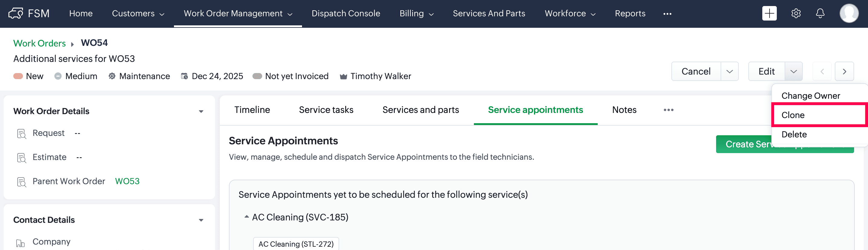Viewport: 868px width, 250px height.
Task: Click the Parent Work Order icon
Action: pyautogui.click(x=21, y=182)
